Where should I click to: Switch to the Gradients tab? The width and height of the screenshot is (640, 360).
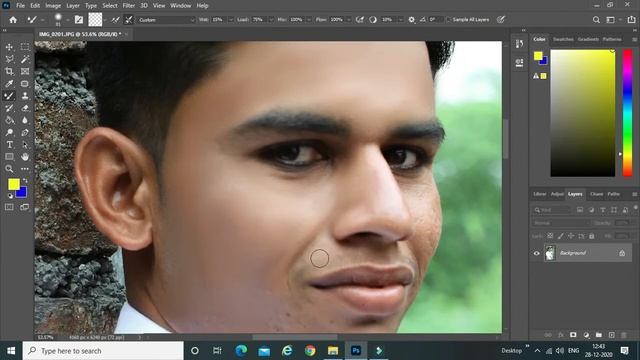coord(588,39)
